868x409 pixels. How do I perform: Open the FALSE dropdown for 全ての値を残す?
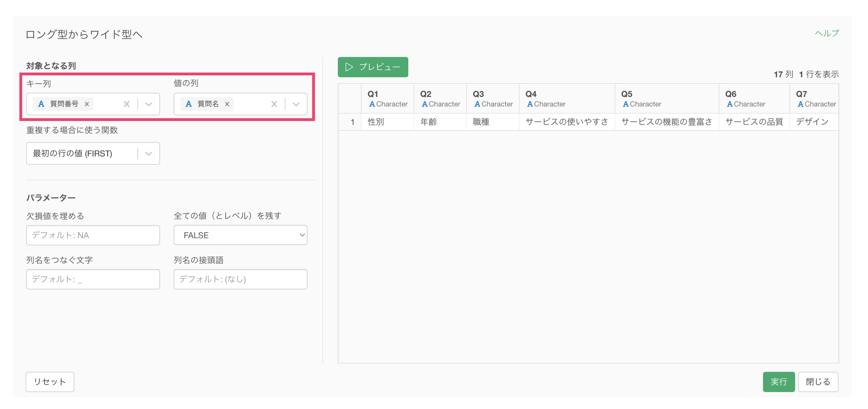pyautogui.click(x=241, y=235)
